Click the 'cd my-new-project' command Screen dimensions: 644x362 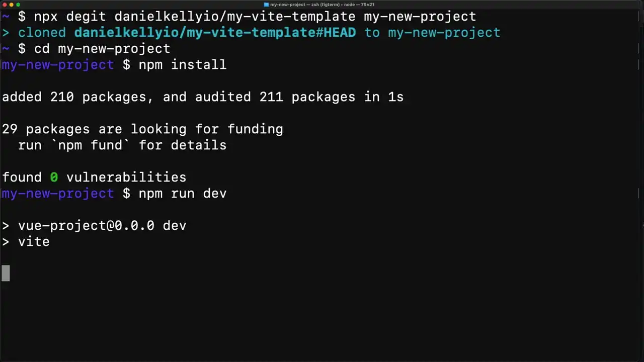pos(102,49)
